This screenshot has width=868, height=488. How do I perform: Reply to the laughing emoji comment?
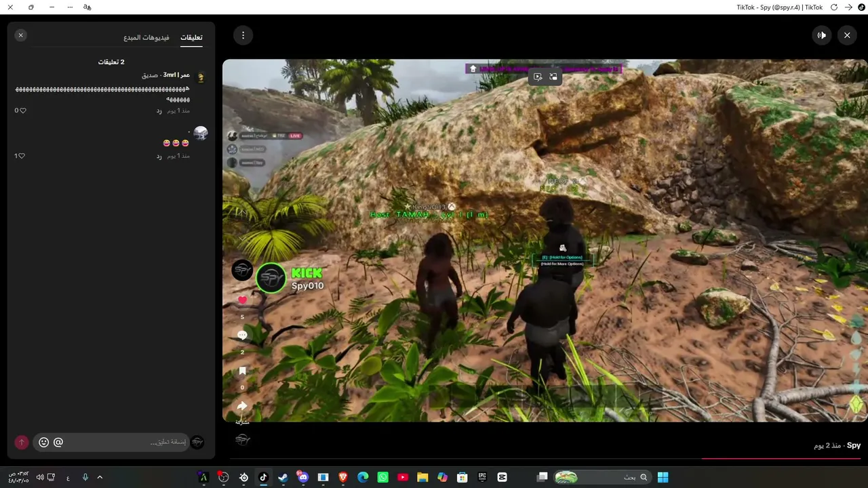coord(159,156)
